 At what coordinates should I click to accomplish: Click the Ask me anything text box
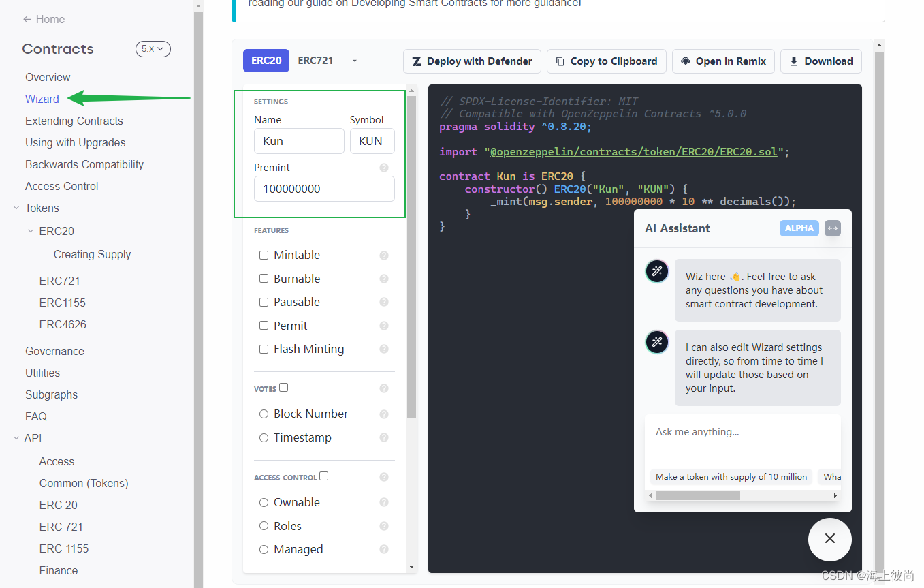click(x=743, y=439)
